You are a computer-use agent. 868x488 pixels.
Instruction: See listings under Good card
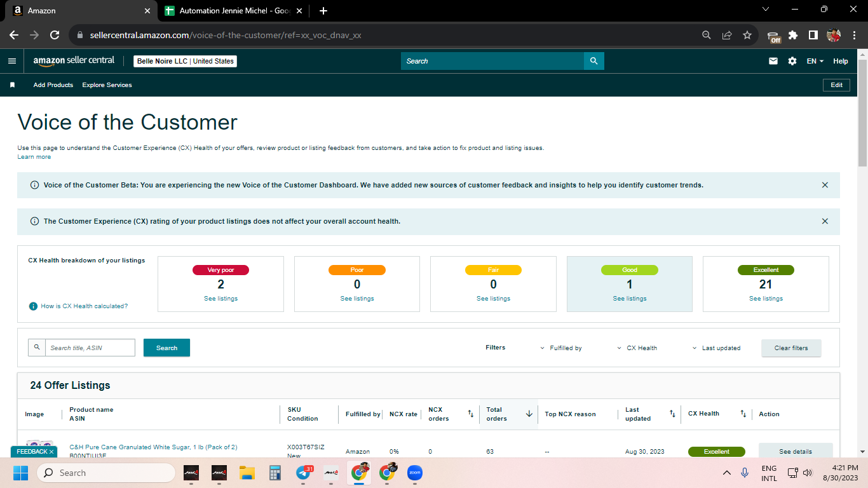[x=630, y=299]
